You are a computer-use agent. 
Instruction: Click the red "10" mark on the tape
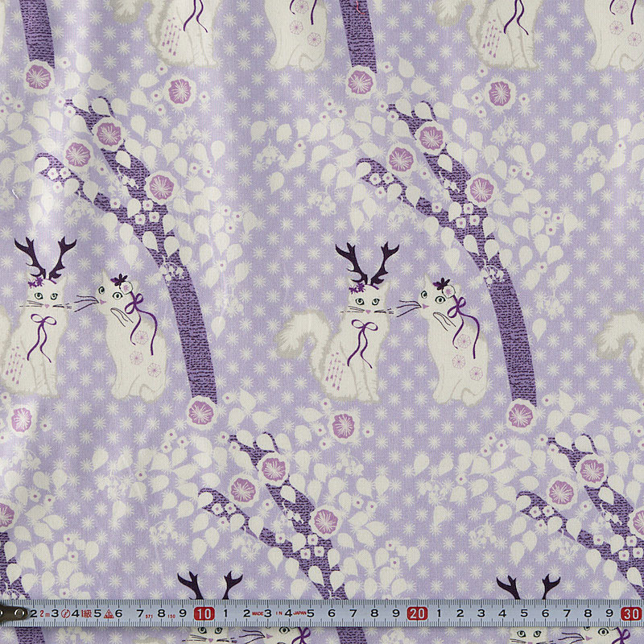pyautogui.click(x=204, y=614)
